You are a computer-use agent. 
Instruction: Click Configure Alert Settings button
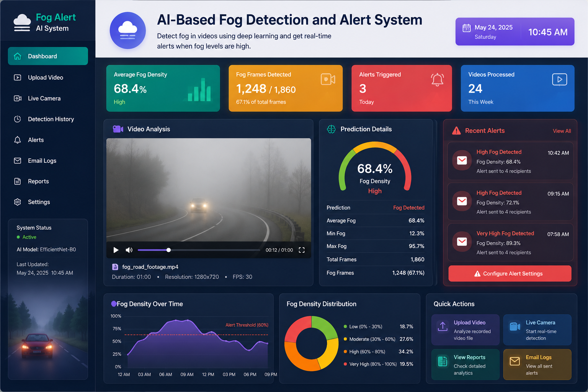point(510,274)
